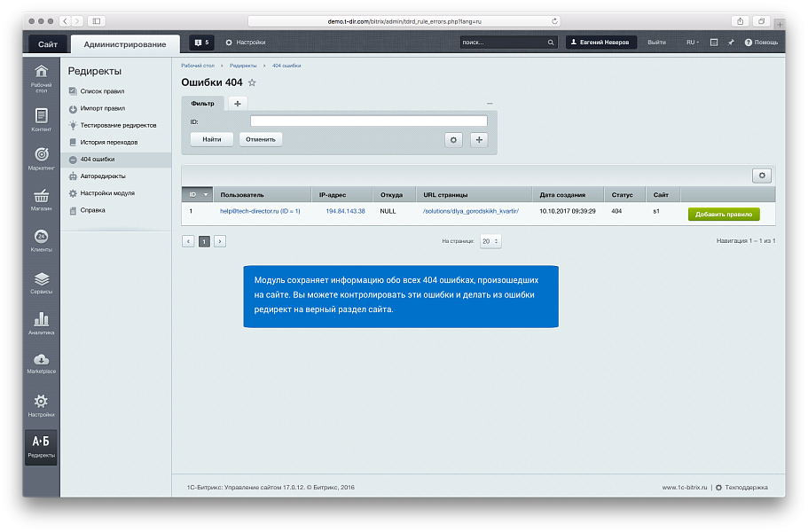
Task: Open the notifications counter icon
Action: [200, 42]
